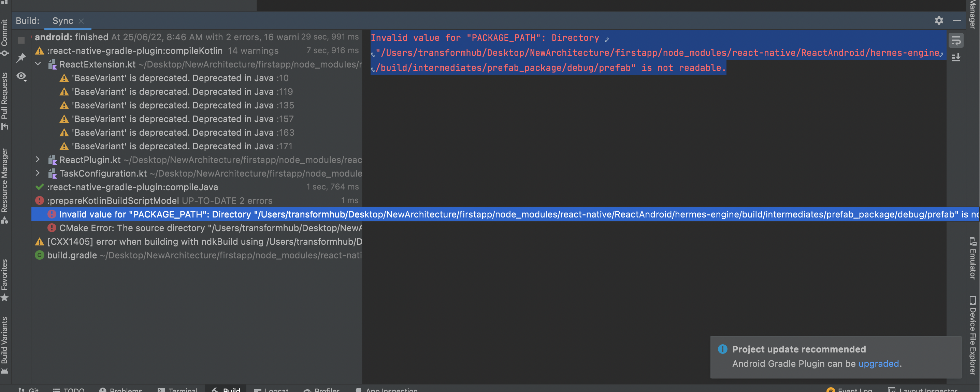Viewport: 980px width, 392px height.
Task: Pin the Build tool window
Action: click(22, 58)
